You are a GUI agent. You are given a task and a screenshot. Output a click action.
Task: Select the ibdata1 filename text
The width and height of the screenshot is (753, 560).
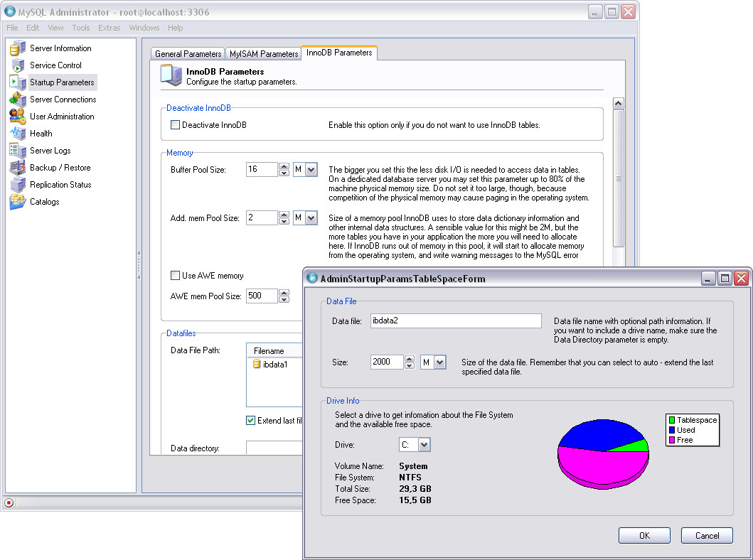pos(275,365)
